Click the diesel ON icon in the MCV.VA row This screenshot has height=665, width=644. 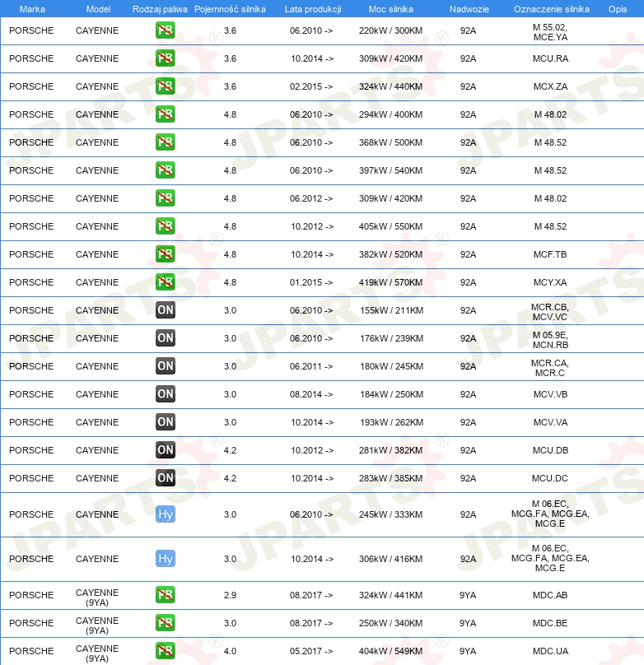point(166,422)
